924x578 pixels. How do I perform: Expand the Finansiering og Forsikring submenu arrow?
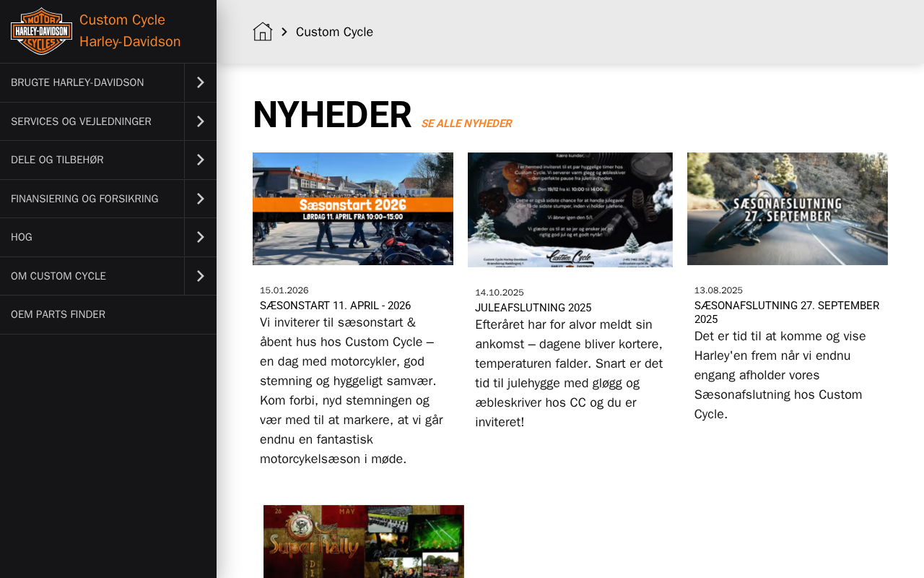tap(201, 199)
